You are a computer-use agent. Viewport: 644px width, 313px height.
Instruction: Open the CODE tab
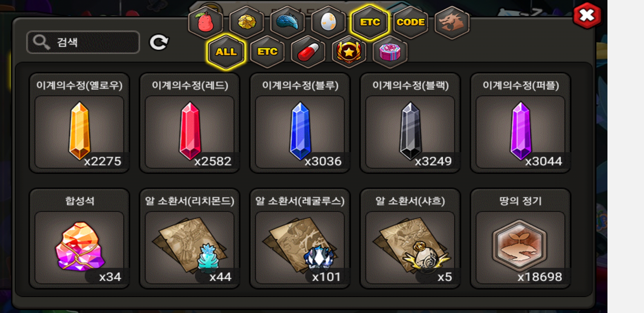coord(411,22)
